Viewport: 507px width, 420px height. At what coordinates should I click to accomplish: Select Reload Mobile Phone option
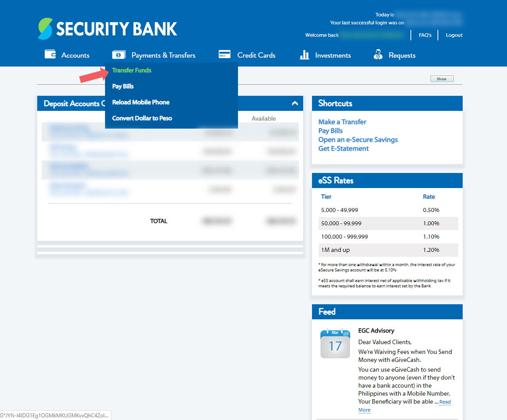coord(140,102)
